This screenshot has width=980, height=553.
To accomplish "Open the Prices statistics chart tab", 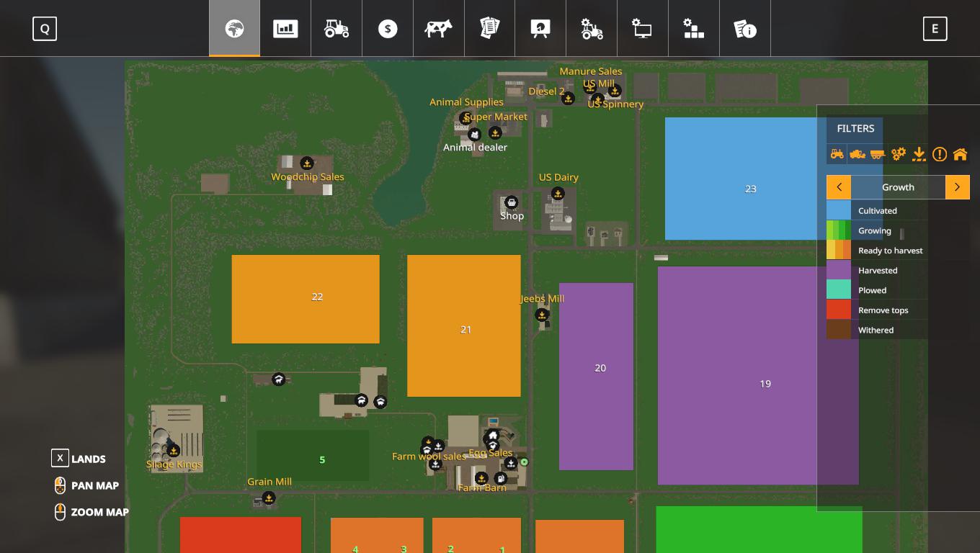I will point(285,29).
